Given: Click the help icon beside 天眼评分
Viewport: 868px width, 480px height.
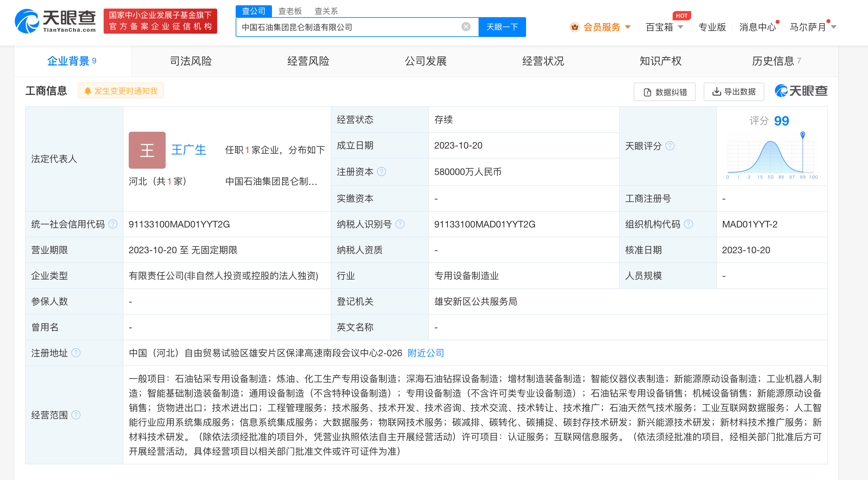Looking at the screenshot, I should tap(670, 146).
